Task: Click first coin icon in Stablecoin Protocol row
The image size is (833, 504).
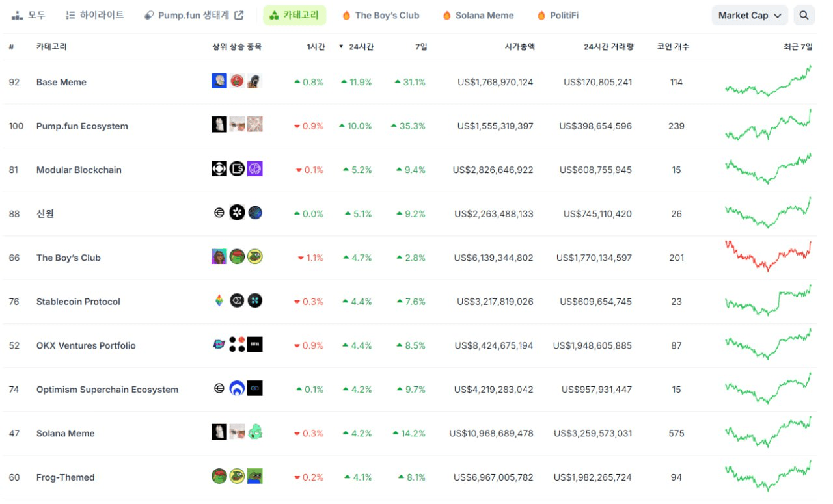Action: coord(219,300)
